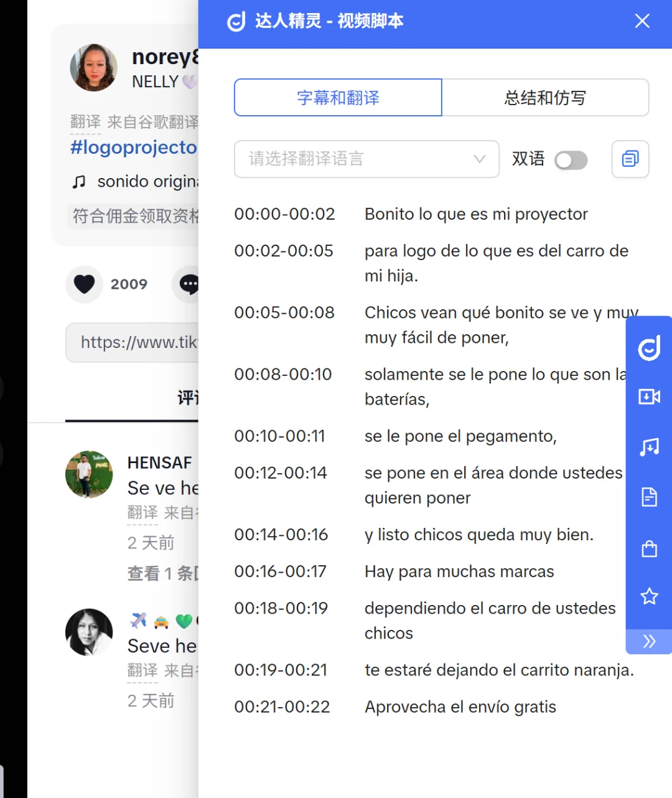Open the video script document icon
The image size is (672, 798).
[648, 497]
